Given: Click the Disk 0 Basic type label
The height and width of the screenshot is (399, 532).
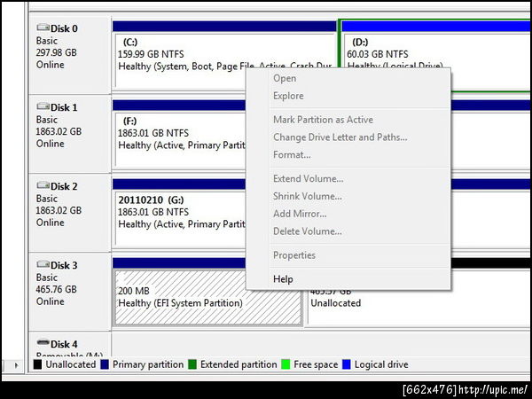Looking at the screenshot, I should point(47,41).
